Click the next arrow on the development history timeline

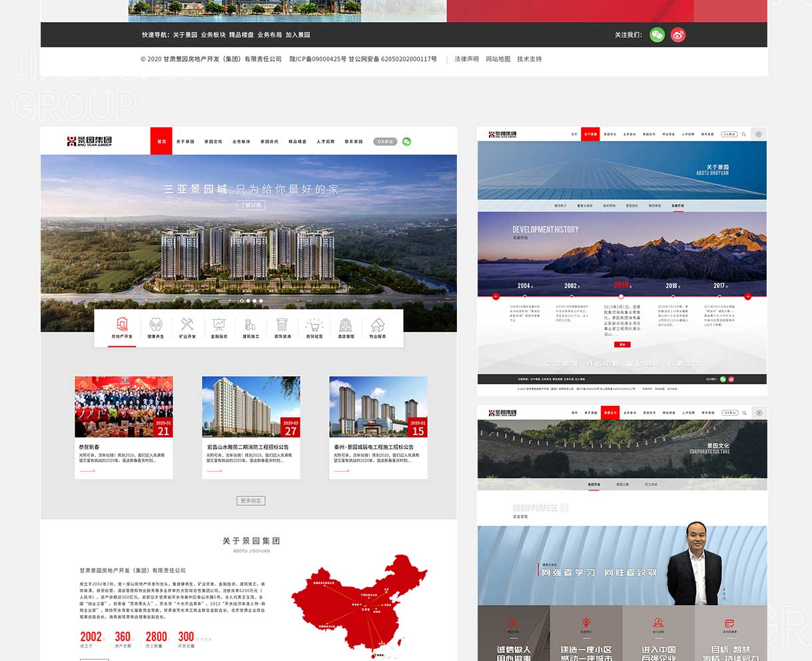pyautogui.click(x=747, y=296)
